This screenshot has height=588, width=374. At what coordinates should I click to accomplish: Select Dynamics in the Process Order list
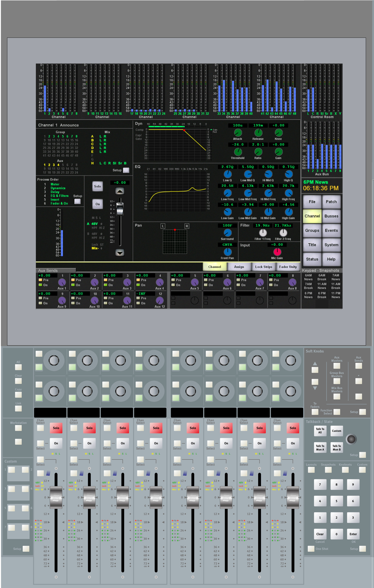[x=58, y=188]
